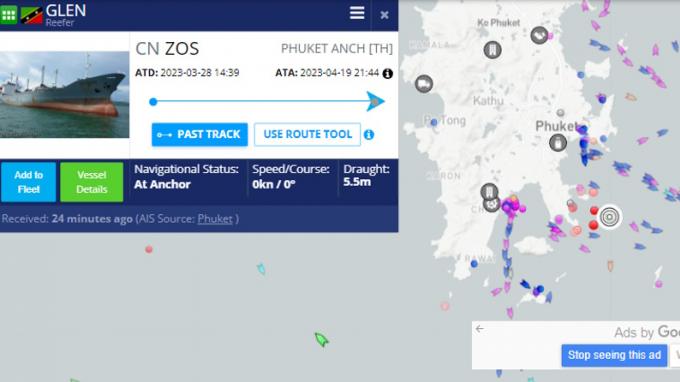Click the Use Route Tool button
The width and height of the screenshot is (680, 382).
(x=307, y=134)
